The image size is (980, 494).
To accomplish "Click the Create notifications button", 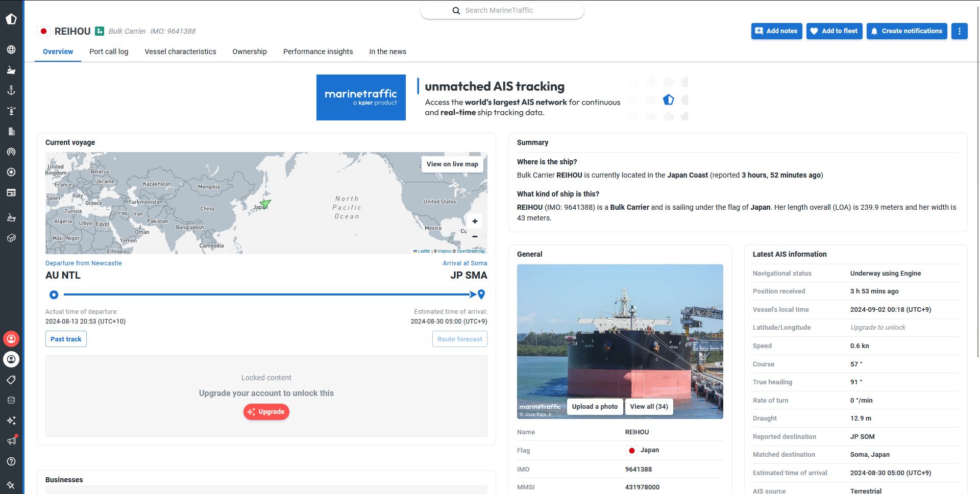I will [x=906, y=31].
